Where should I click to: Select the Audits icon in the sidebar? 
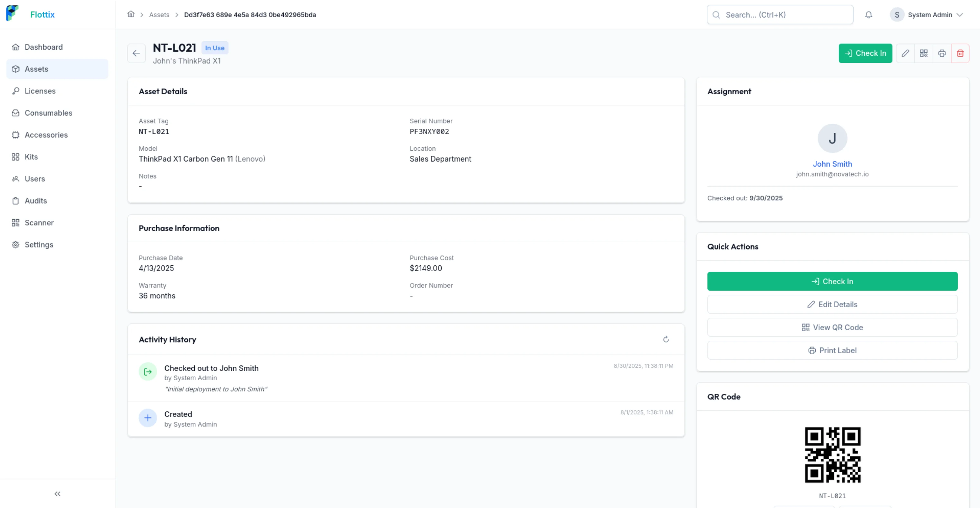[x=16, y=201]
